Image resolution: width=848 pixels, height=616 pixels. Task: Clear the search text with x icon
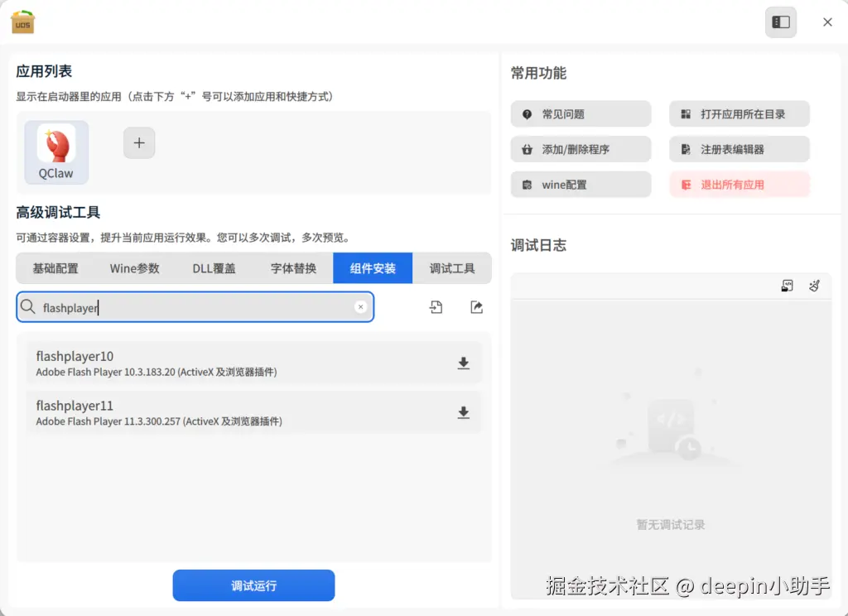tap(361, 307)
